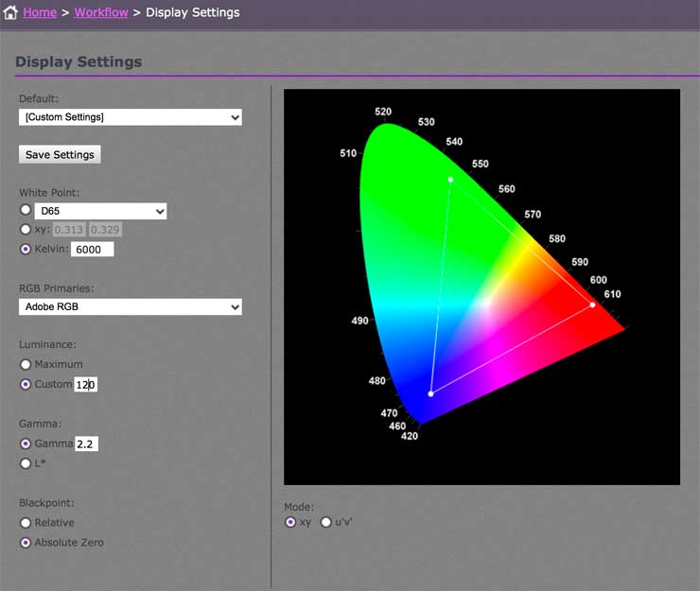This screenshot has height=591, width=700.
Task: Select the D65 preset radio button
Action: coord(26,209)
